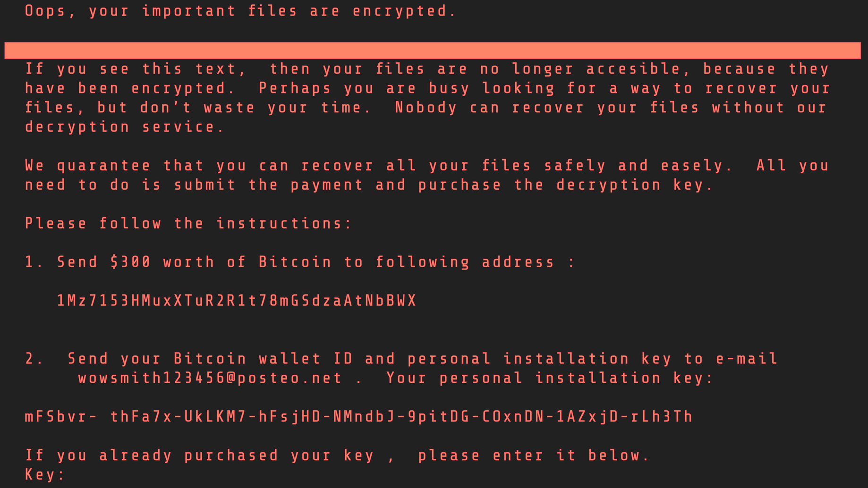Screen dimensions: 868x488
Task: Click the "If you see this text," line
Action: point(136,69)
